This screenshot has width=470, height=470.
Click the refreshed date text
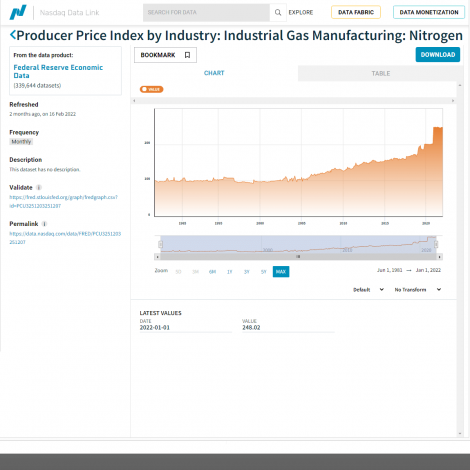[x=43, y=114]
